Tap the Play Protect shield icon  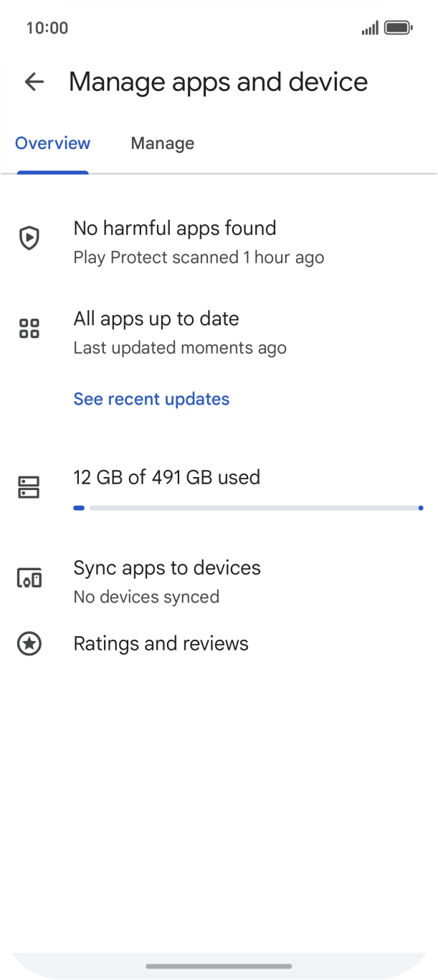point(29,238)
